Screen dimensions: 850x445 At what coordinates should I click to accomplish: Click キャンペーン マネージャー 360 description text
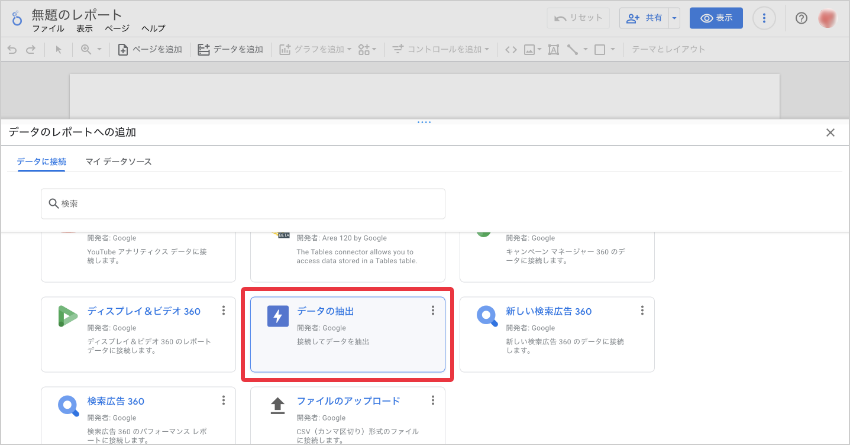tap(565, 256)
